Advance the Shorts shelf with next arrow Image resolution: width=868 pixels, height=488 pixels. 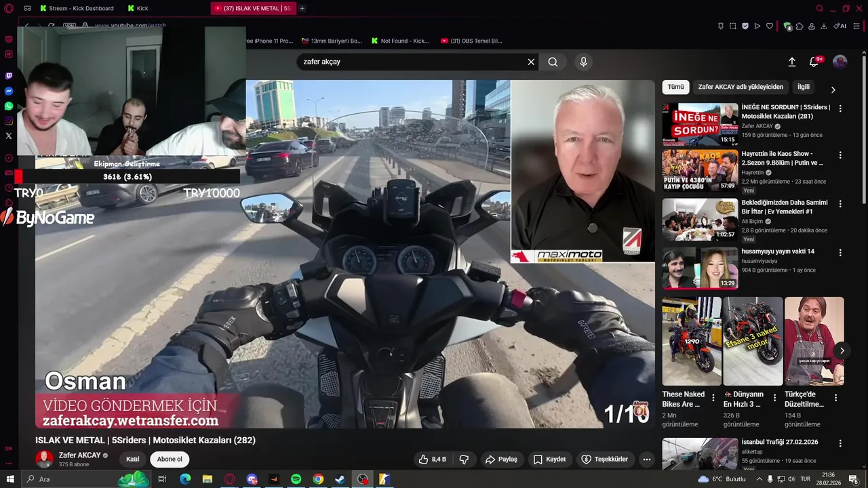[842, 350]
